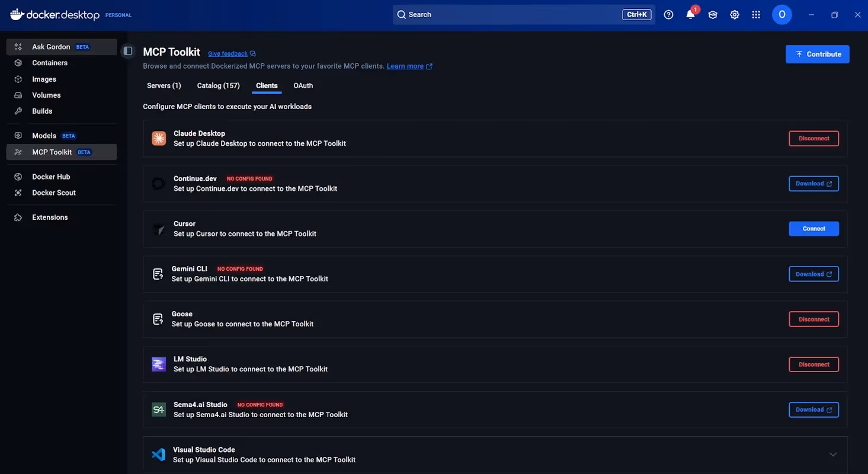Connect Cursor to the MCP Toolkit
Image resolution: width=868 pixels, height=474 pixels.
point(813,229)
